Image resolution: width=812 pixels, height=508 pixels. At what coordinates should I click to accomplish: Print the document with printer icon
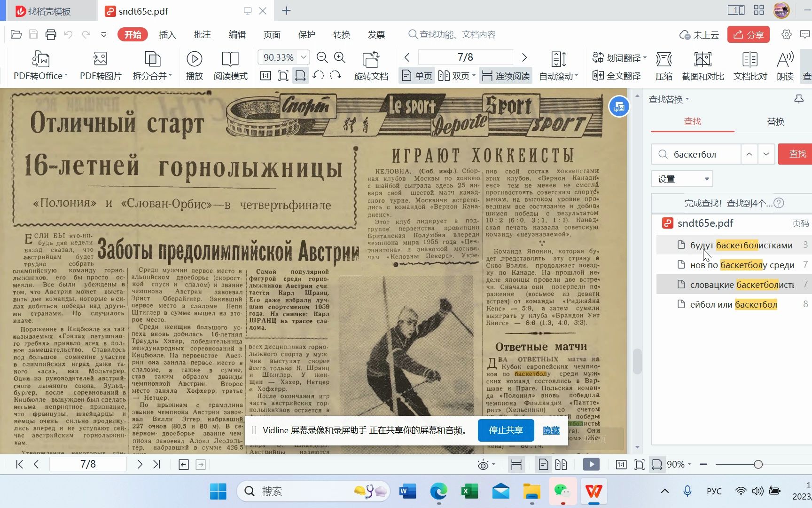coord(51,34)
